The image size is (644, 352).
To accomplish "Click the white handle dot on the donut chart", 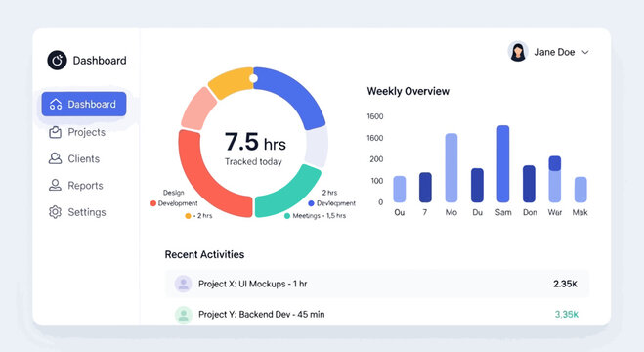I will pyautogui.click(x=253, y=78).
